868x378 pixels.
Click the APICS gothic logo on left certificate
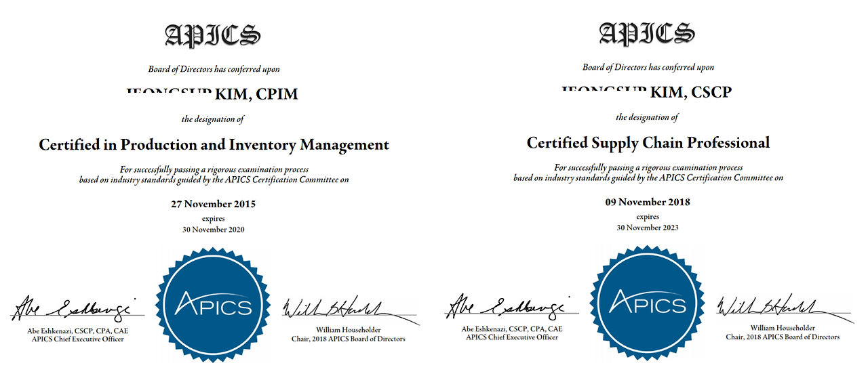click(x=214, y=35)
